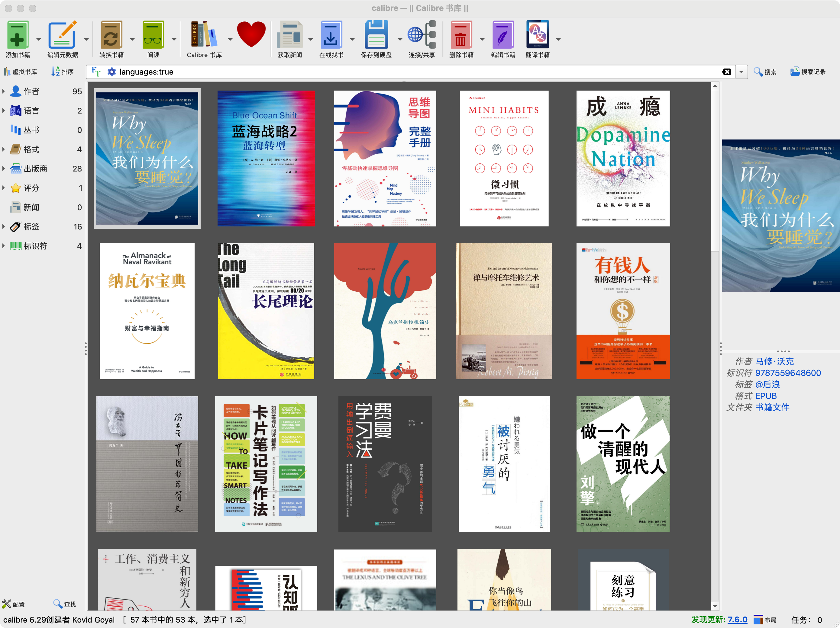Click the Sort (排序) button
Image resolution: width=840 pixels, height=628 pixels.
(63, 72)
